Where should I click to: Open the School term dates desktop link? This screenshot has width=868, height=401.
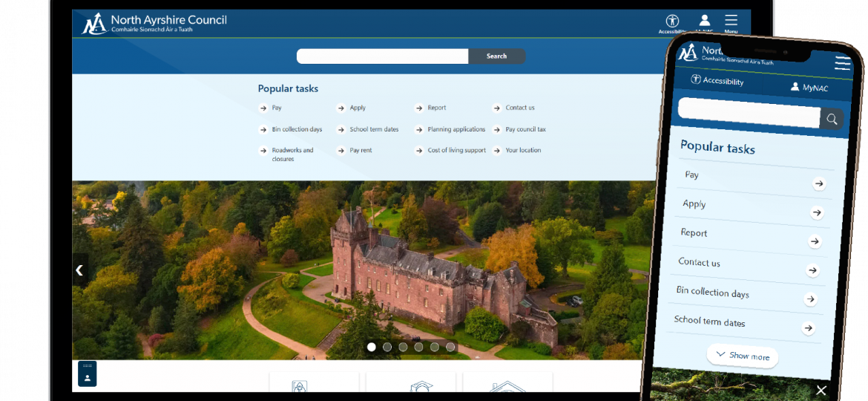point(374,129)
